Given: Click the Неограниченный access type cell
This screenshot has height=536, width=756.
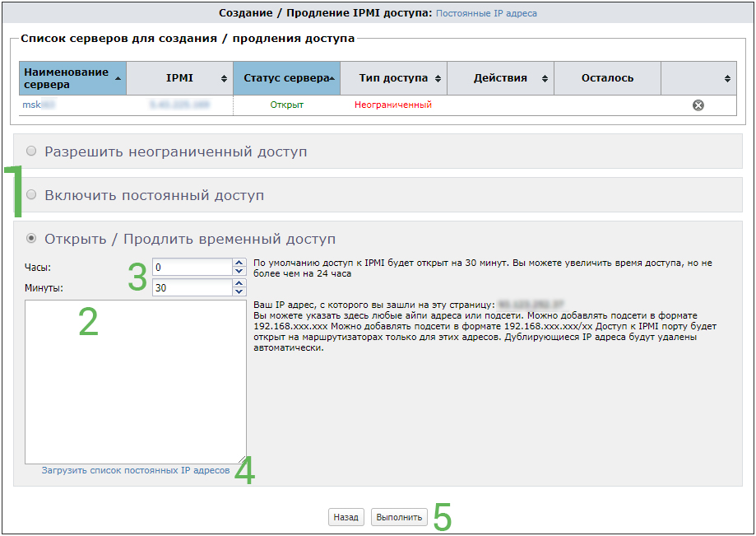Looking at the screenshot, I should (393, 105).
